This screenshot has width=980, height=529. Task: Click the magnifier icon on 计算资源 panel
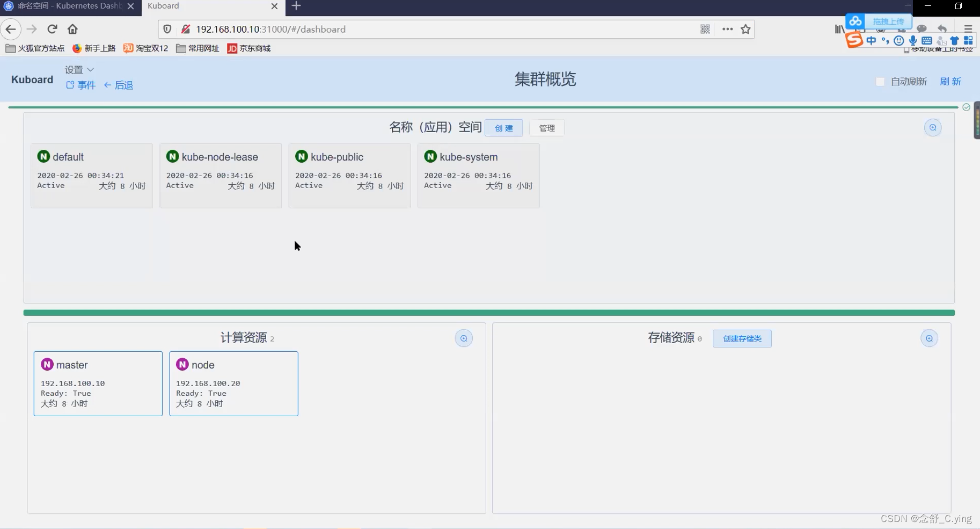[x=463, y=338]
